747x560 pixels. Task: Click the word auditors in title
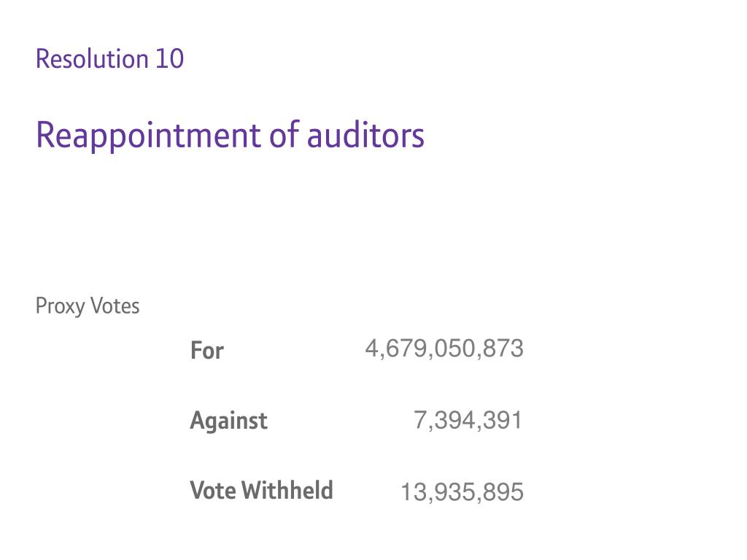tap(365, 135)
